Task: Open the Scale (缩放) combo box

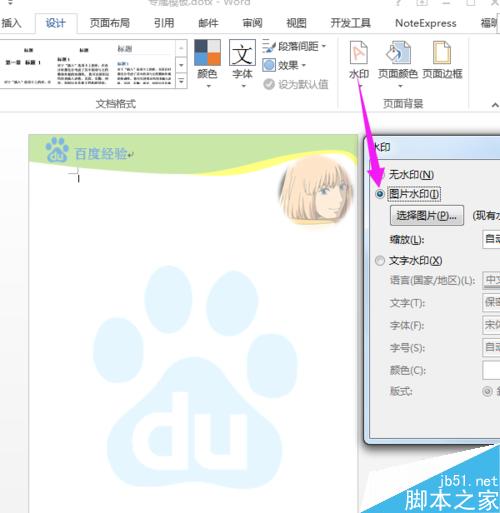Action: point(491,239)
